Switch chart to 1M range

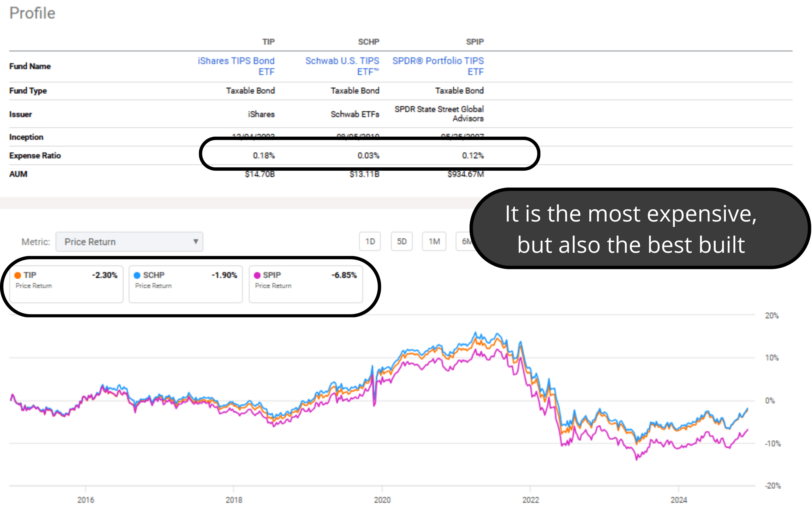[434, 241]
